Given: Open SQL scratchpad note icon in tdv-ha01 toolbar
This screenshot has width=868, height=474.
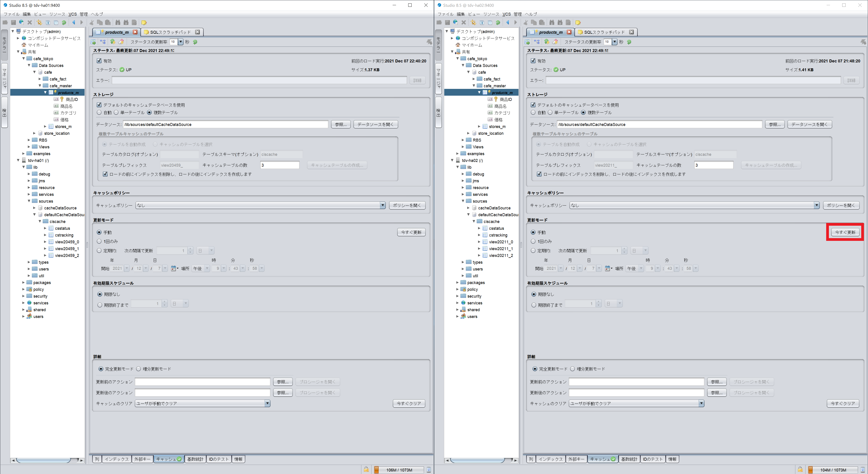Looking at the screenshot, I should [144, 23].
